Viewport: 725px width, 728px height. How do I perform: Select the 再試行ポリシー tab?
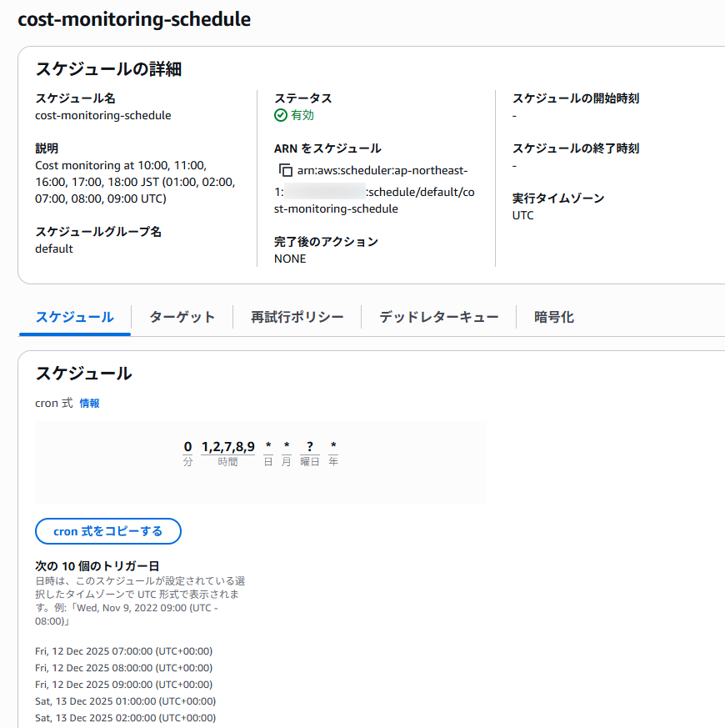coord(297,317)
